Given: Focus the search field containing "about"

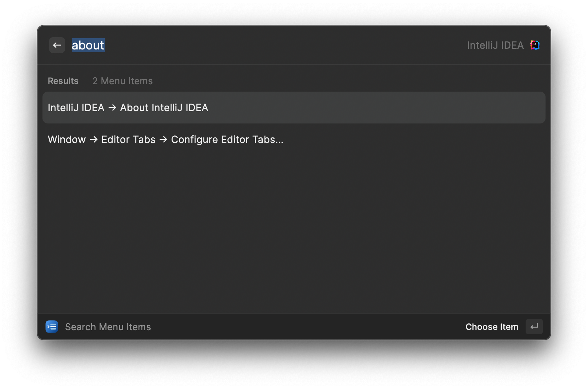Looking at the screenshot, I should pos(88,45).
